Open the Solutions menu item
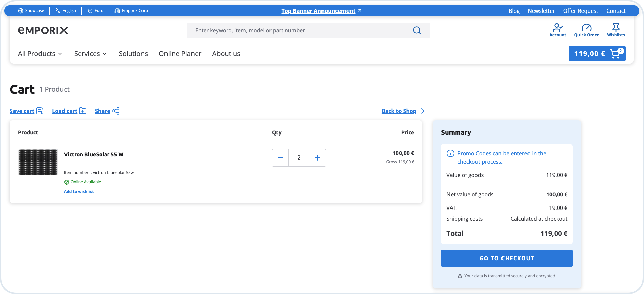This screenshot has width=644, height=294. [133, 54]
